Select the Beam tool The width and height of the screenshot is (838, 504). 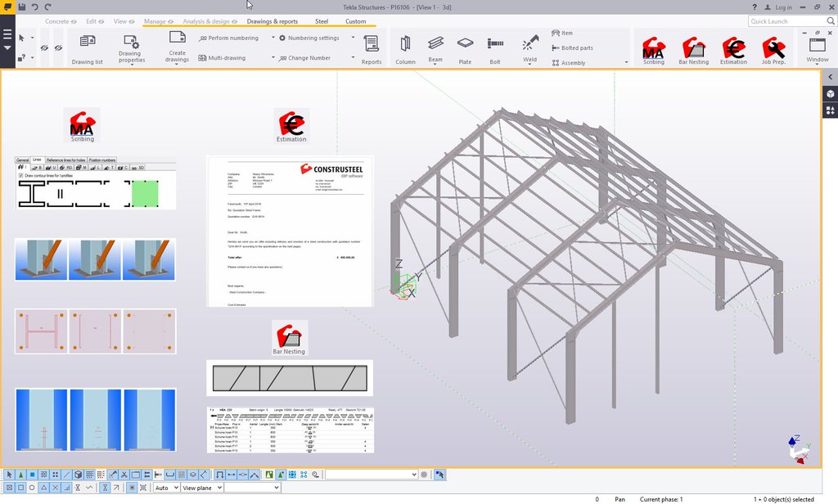(x=435, y=50)
